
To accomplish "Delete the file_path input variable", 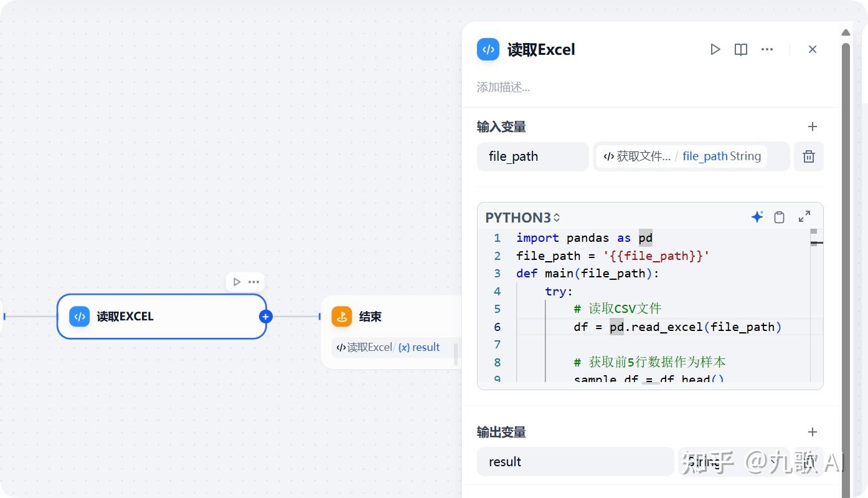I will click(808, 156).
